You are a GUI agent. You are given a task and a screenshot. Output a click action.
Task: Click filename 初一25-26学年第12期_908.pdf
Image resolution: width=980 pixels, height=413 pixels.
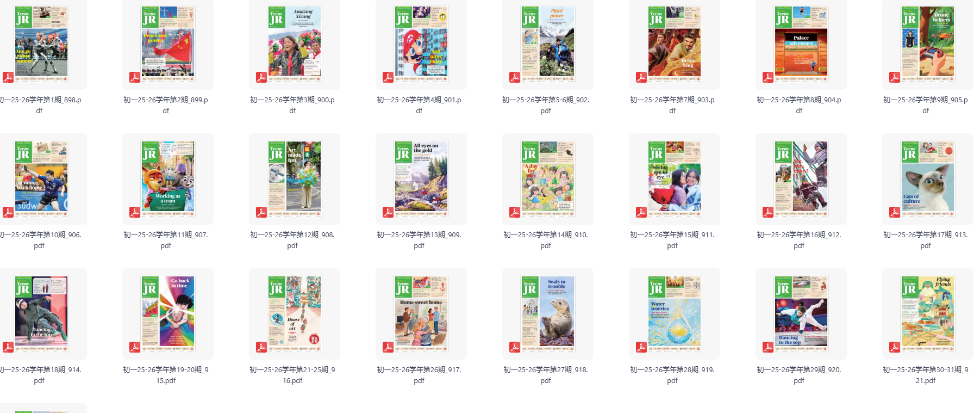(x=292, y=240)
